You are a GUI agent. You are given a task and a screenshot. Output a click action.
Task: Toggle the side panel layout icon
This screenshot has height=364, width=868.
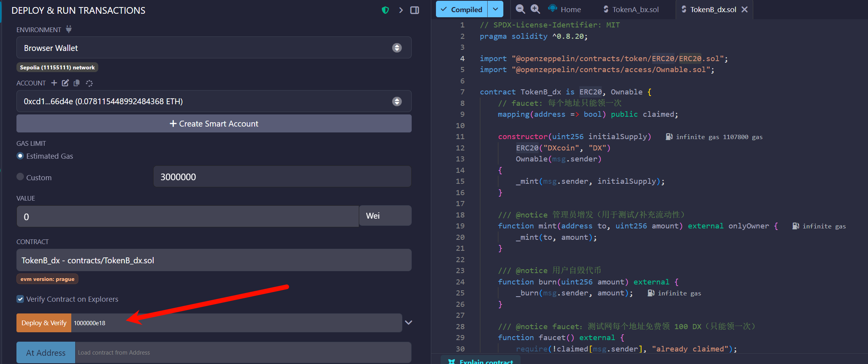[x=414, y=10]
